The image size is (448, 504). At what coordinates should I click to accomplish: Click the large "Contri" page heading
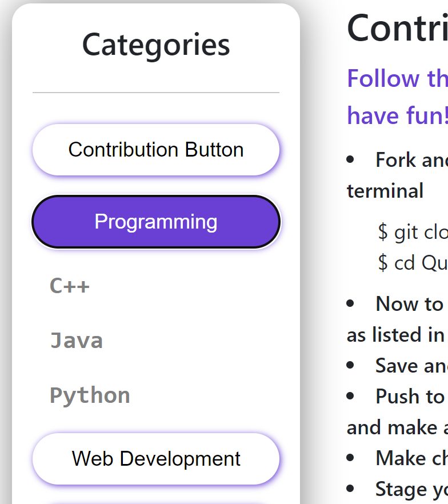397,29
